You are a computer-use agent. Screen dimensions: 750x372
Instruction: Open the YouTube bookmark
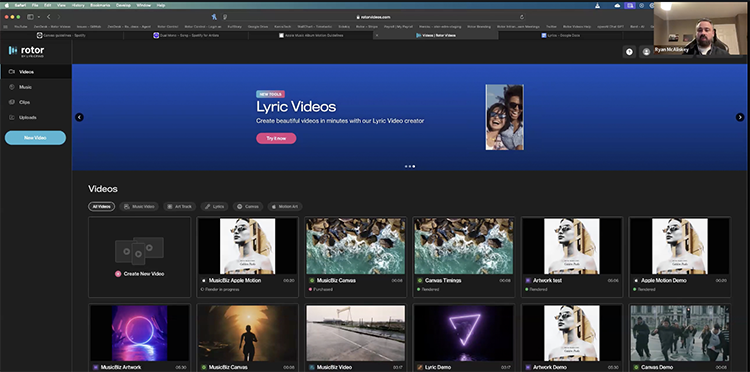click(21, 27)
